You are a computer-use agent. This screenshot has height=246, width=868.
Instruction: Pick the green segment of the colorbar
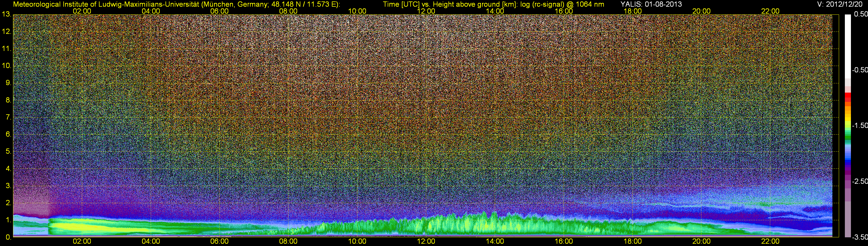847,137
